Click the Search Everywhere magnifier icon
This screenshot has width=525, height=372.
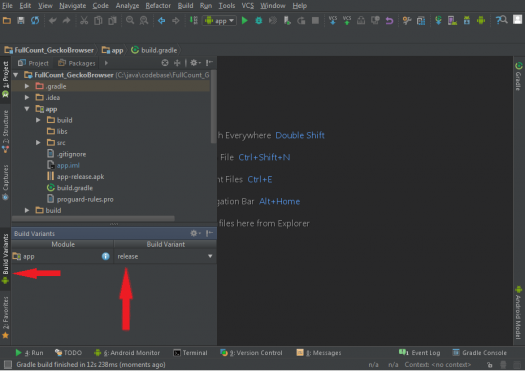(502, 20)
